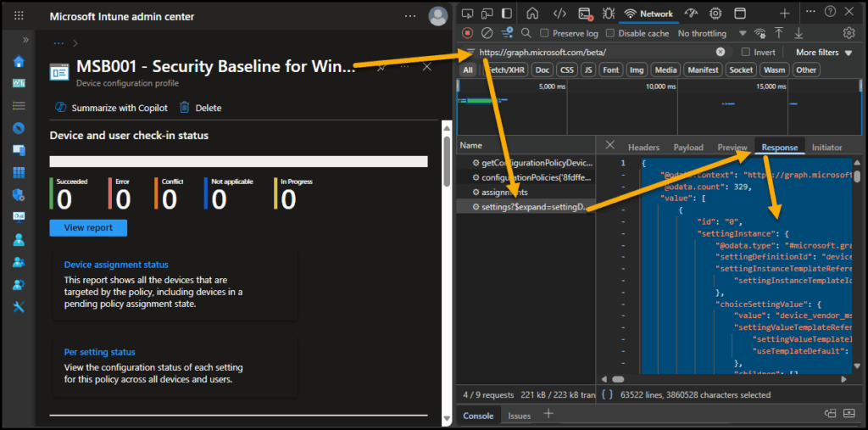Open the DevTools Performance gauge icon
This screenshot has height=430, width=868.
tap(691, 14)
